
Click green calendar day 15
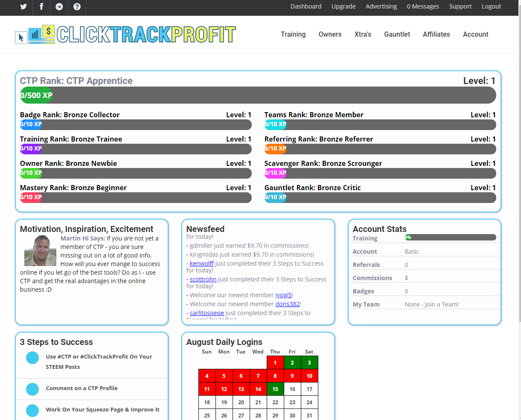point(275,389)
